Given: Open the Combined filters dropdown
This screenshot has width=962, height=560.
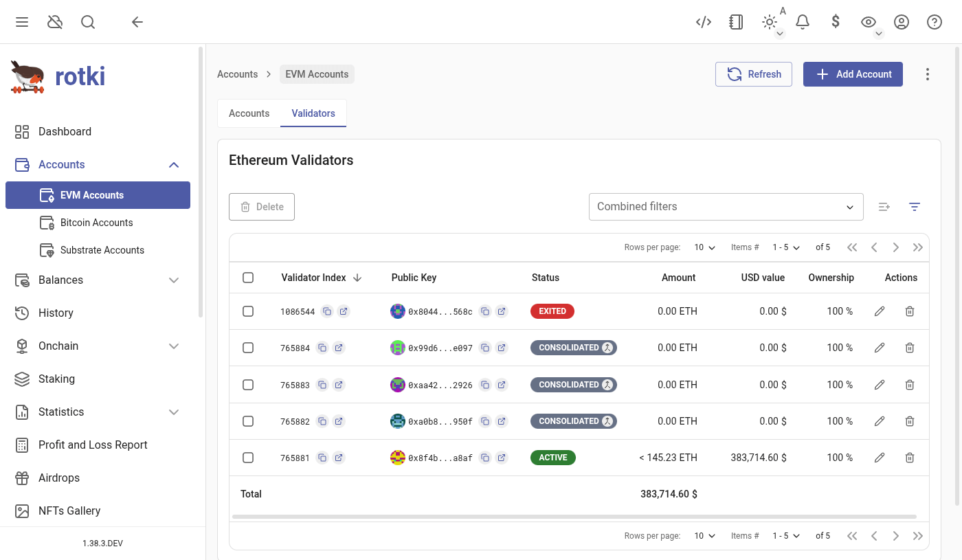Looking at the screenshot, I should 726,207.
